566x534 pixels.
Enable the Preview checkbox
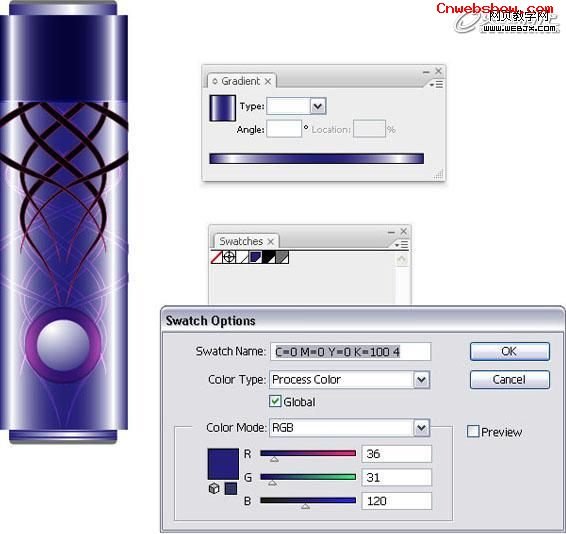(473, 431)
